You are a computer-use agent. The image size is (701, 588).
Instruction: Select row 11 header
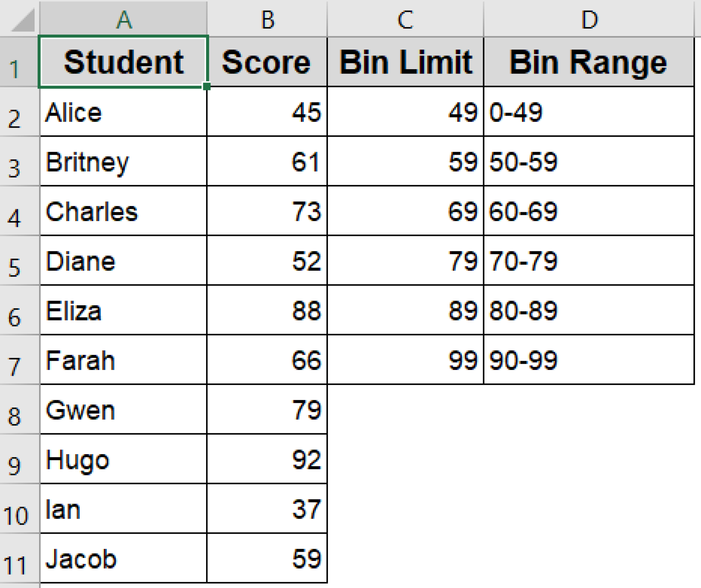[19, 558]
